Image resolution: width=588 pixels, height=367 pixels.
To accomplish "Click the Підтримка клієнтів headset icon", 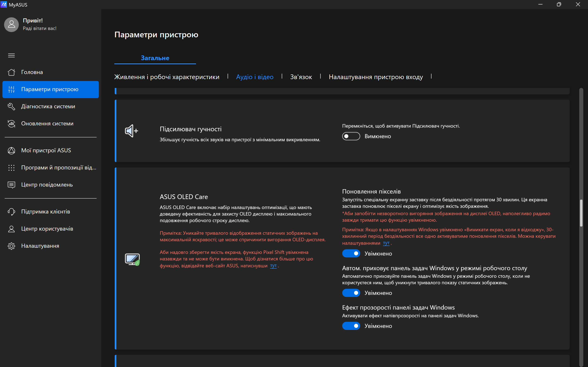I will (11, 212).
